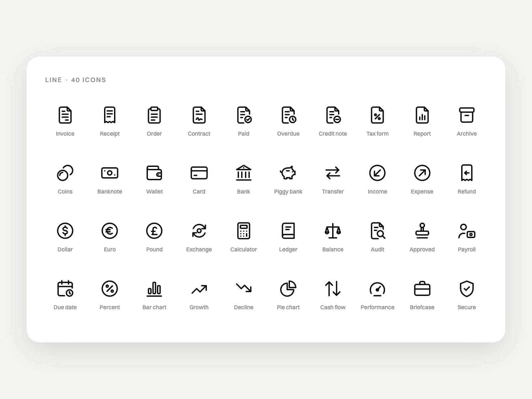Select the Secure shield icon
Image resolution: width=532 pixels, height=399 pixels.
tap(466, 289)
